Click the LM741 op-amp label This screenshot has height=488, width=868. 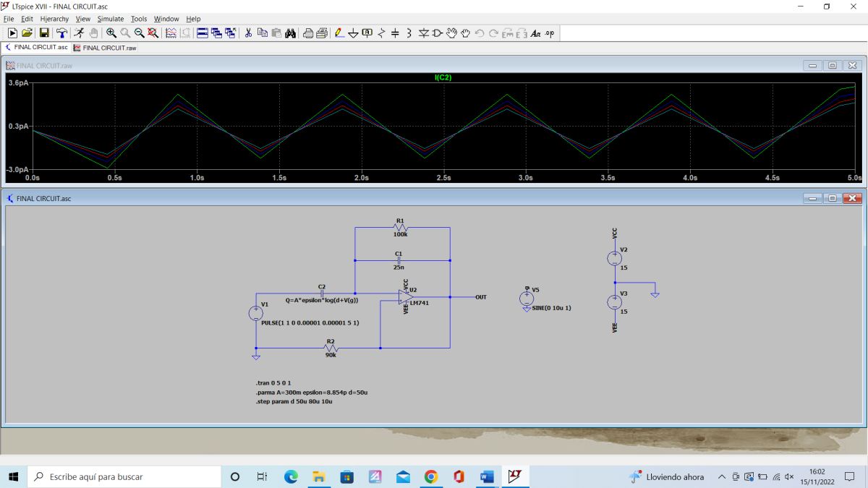tap(420, 303)
